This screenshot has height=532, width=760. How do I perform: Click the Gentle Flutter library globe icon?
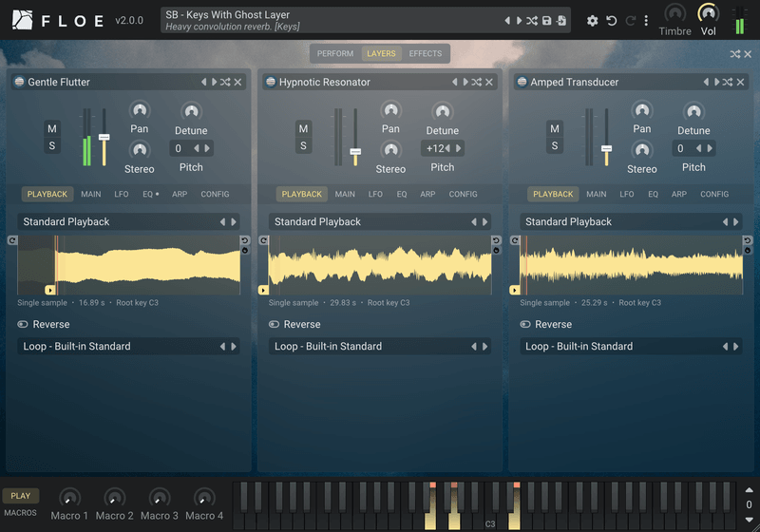pos(19,82)
